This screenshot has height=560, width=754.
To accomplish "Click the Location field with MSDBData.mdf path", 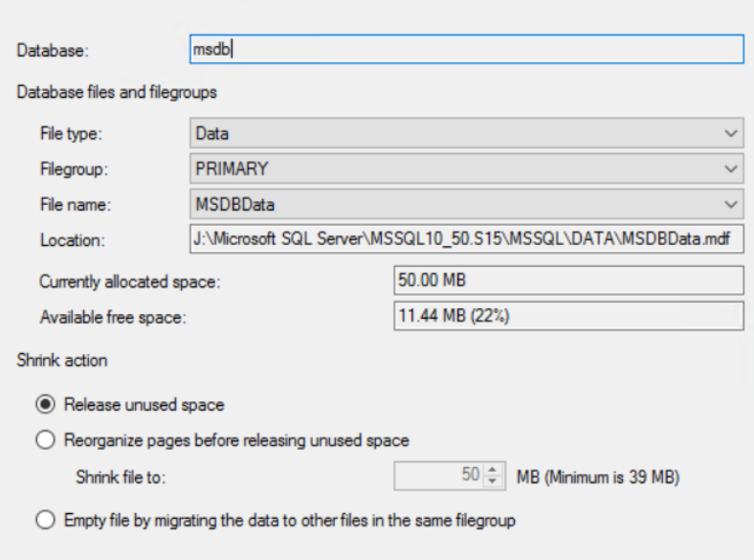I will click(x=466, y=238).
